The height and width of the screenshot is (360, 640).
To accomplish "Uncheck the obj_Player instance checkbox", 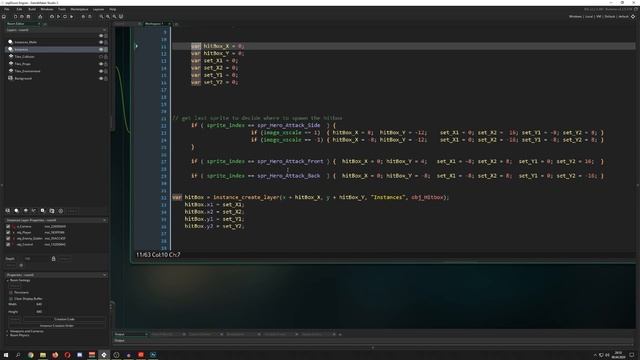I will click(8, 232).
